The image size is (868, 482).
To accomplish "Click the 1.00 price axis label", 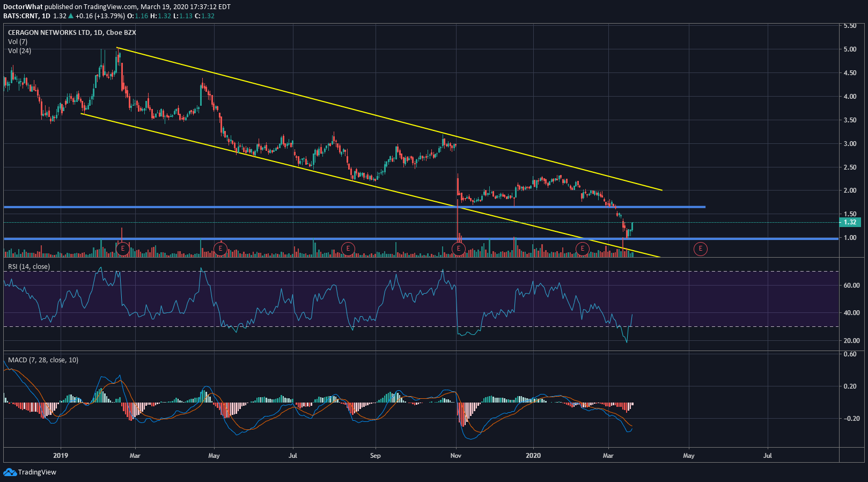I will click(x=850, y=238).
